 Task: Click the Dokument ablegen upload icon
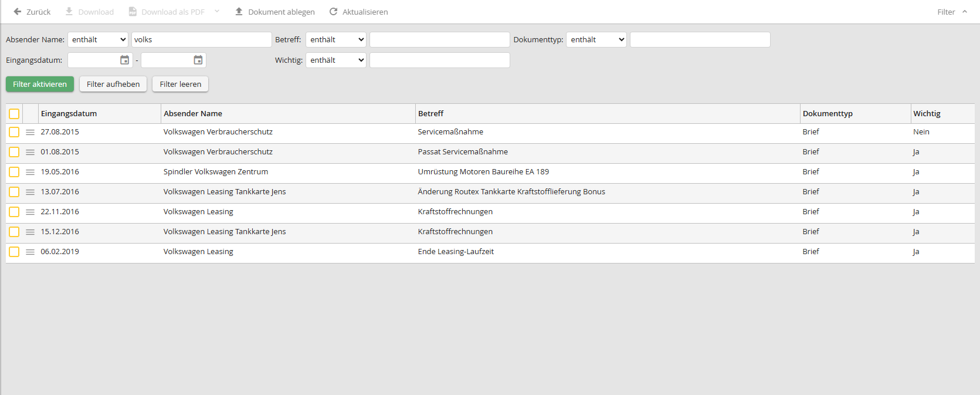(239, 12)
